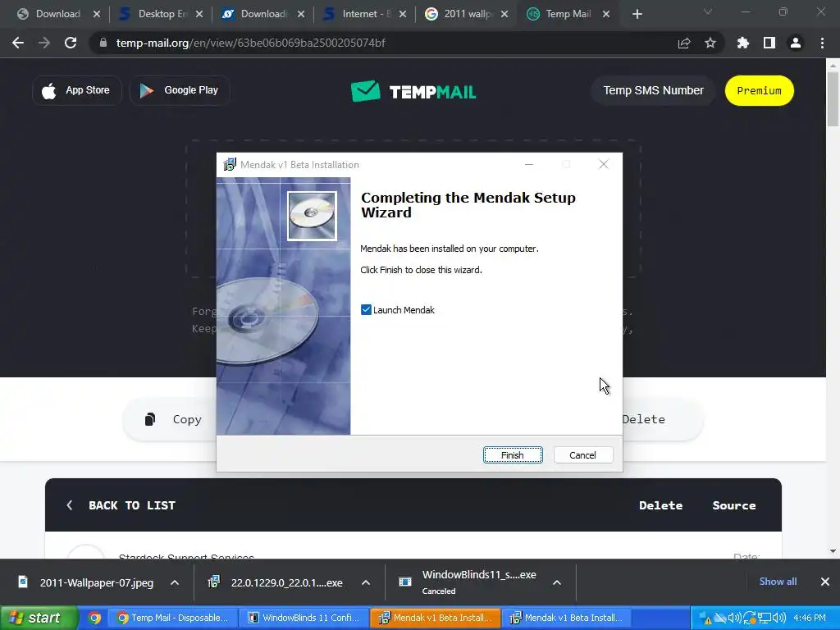Open Temp SMS Number page
Image resolution: width=840 pixels, height=630 pixels.
pos(653,90)
